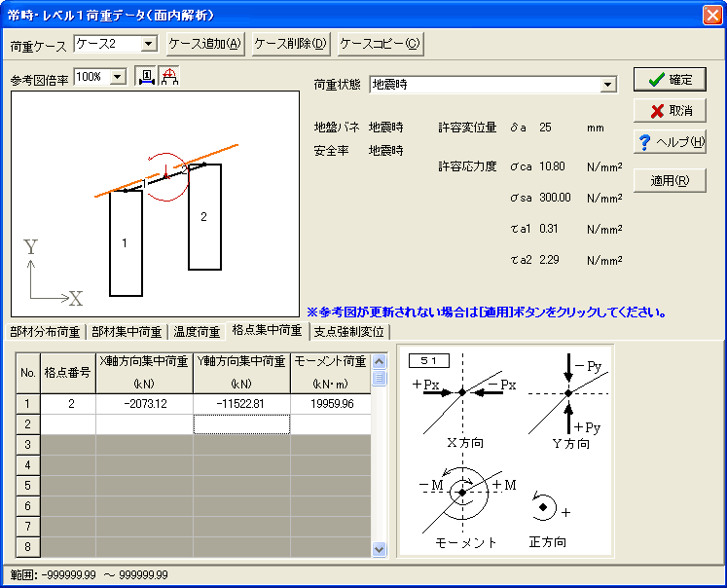The height and width of the screenshot is (588, 727).
Task: Open the 温度荷重 tab
Action: [197, 332]
